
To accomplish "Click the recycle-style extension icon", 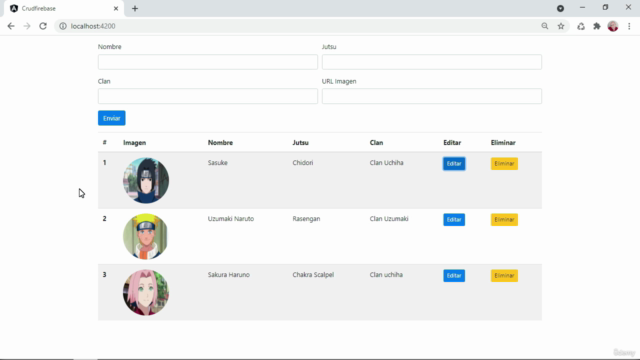I will pyautogui.click(x=581, y=26).
